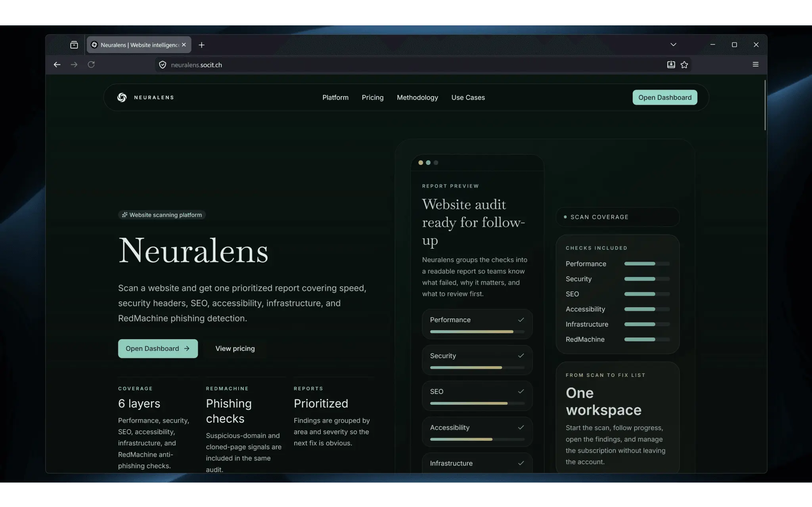The height and width of the screenshot is (507, 812).
Task: Click the Website audit ready for follow-up heading
Action: point(473,222)
